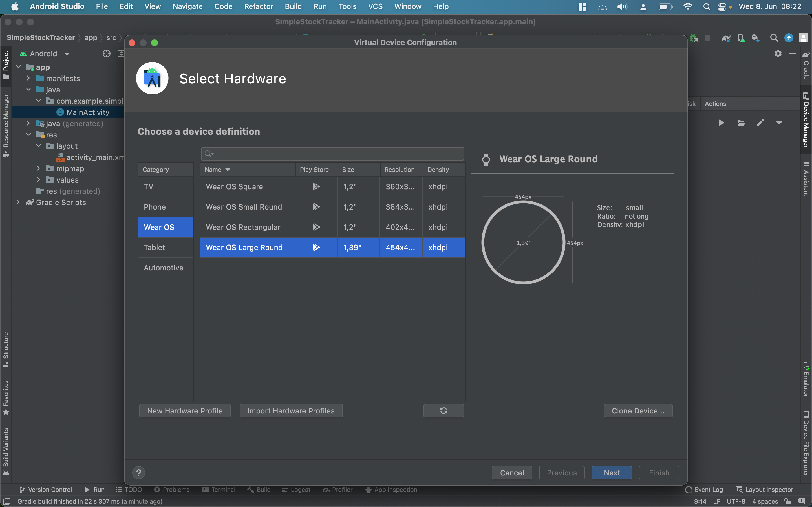Open the device folder icon under Actions
The image size is (812, 507).
tap(741, 123)
